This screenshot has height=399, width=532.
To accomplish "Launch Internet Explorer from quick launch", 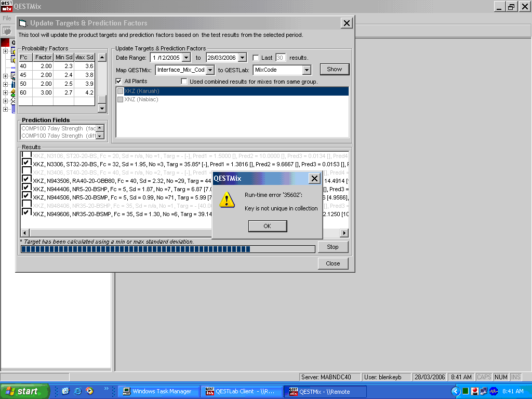I will (77, 391).
